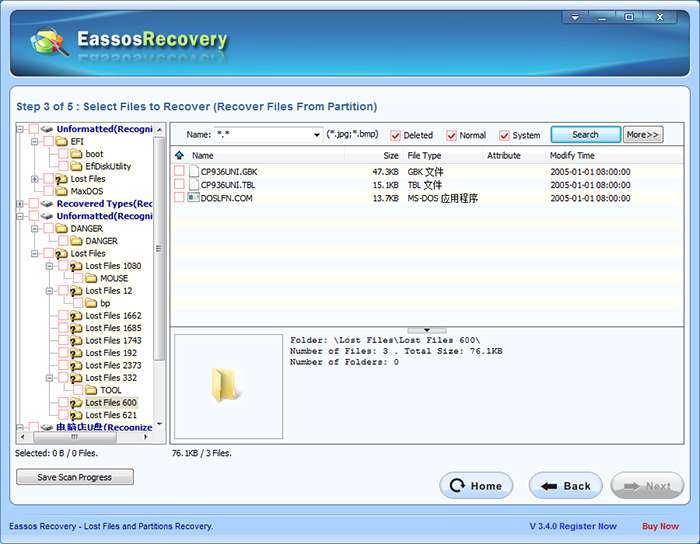Screen dimensions: 700x544
Task: Sort by the Modify Time column header
Action: tap(572, 155)
